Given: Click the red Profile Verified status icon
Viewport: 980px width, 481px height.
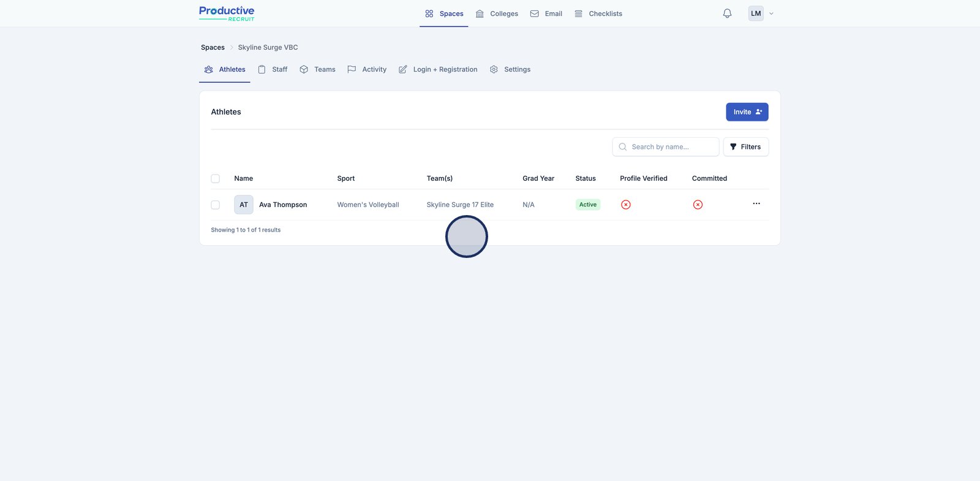Looking at the screenshot, I should click(625, 205).
